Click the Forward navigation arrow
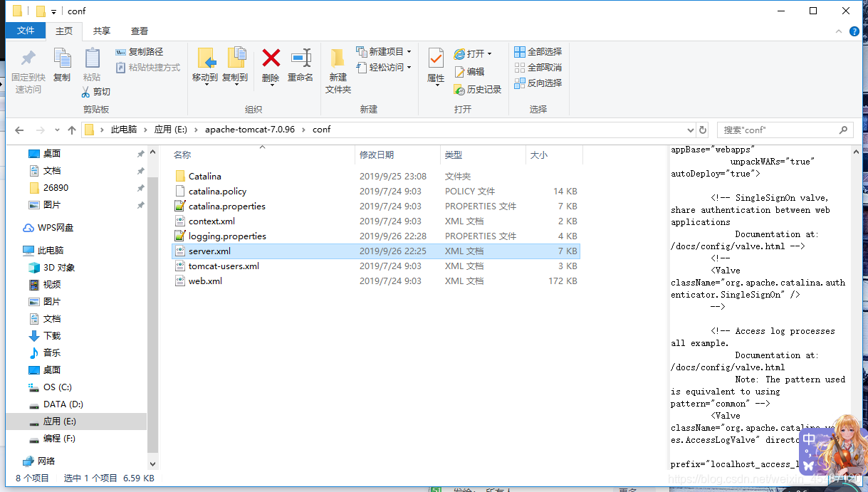868x492 pixels. point(41,130)
